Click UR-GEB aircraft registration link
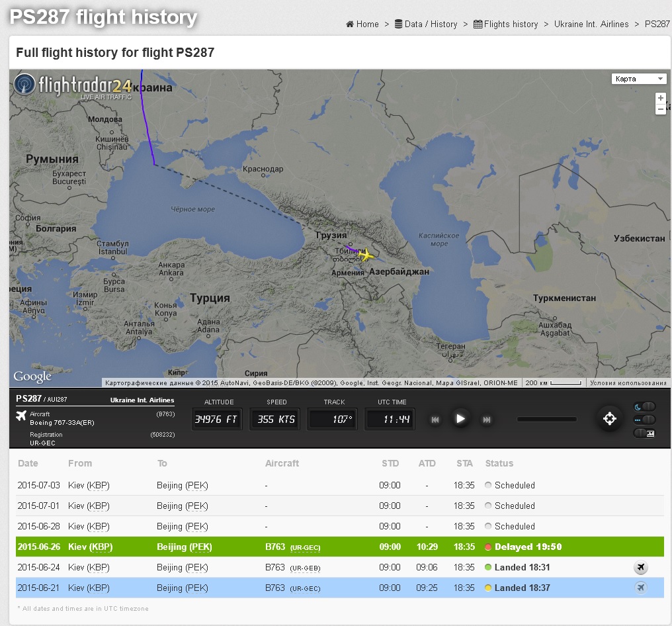 305,568
